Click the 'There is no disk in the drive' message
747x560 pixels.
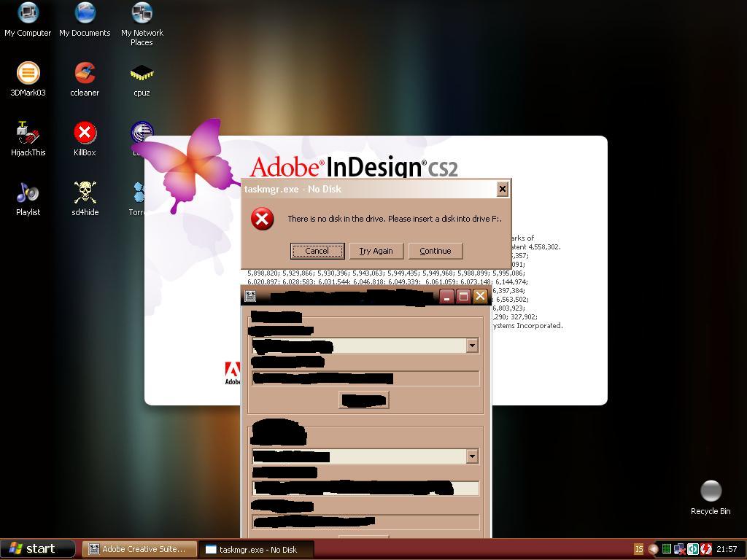395,219
